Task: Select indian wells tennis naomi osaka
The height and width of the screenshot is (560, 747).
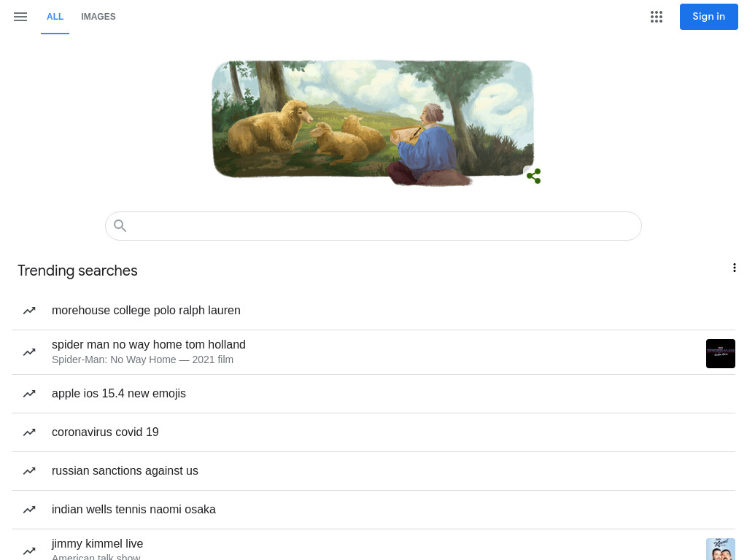Action: click(373, 510)
